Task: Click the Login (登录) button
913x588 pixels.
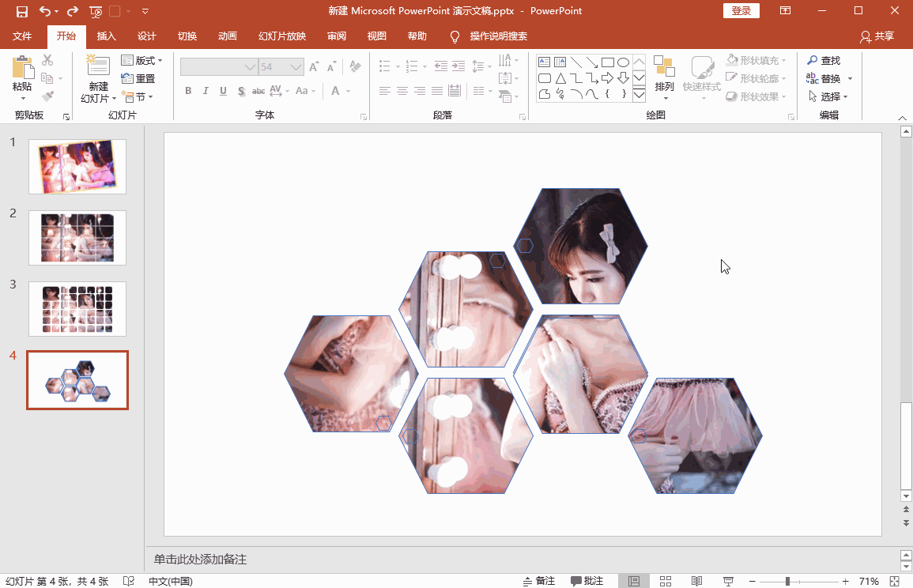Action: tap(741, 11)
